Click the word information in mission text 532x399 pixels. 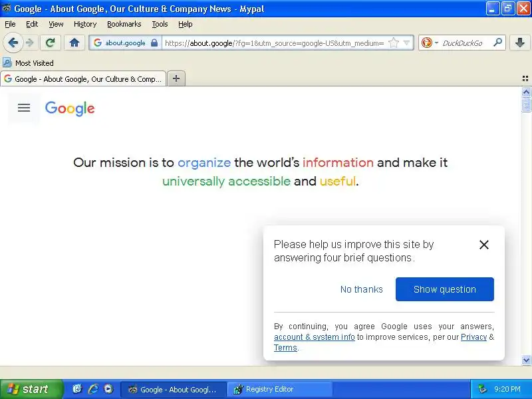pos(338,162)
